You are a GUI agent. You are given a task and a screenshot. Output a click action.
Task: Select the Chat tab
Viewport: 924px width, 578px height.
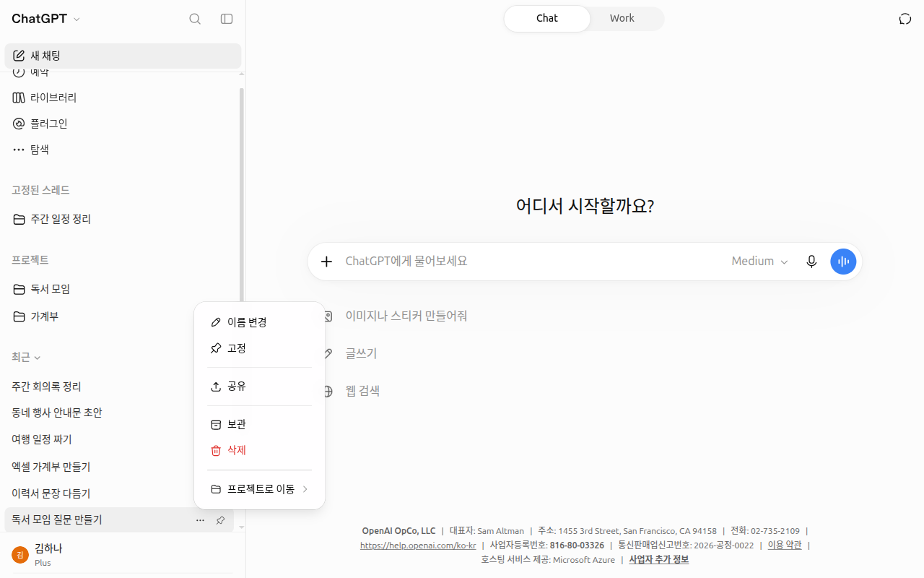547,19
